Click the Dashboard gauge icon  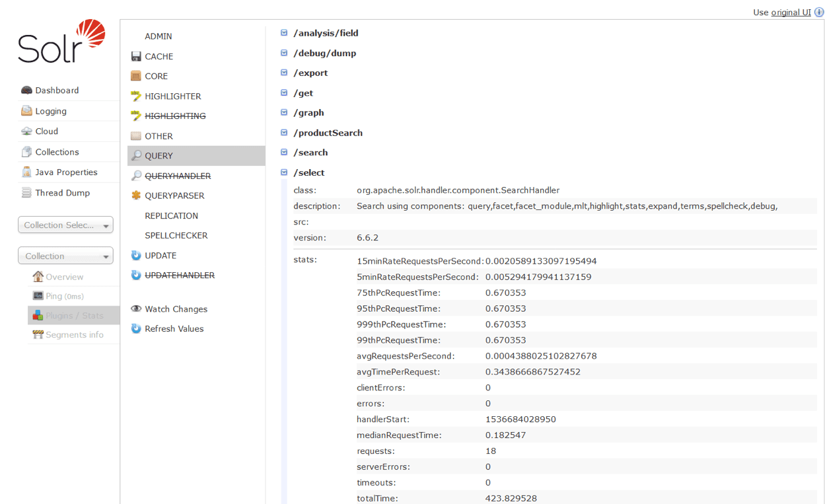pos(26,90)
